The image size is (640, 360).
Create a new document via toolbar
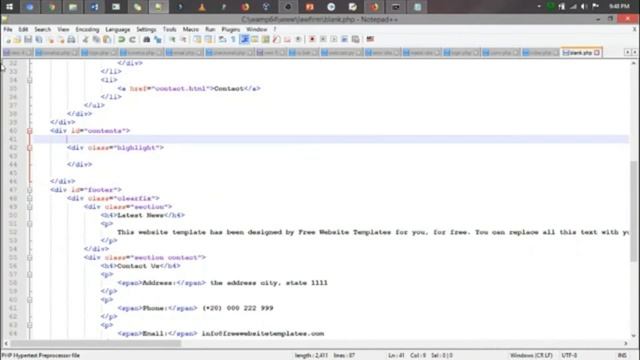tap(8, 40)
